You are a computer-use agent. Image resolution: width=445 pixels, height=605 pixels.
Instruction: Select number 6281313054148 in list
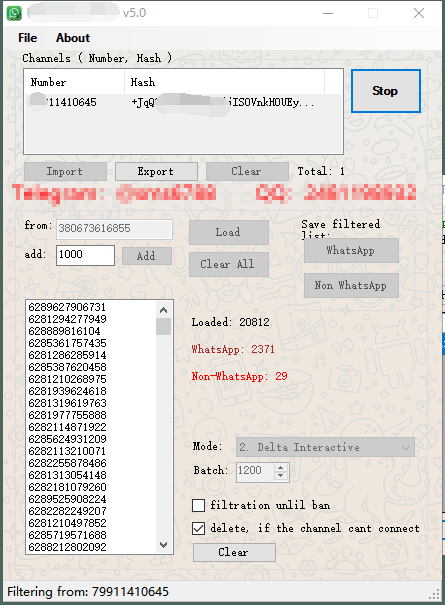coord(67,475)
